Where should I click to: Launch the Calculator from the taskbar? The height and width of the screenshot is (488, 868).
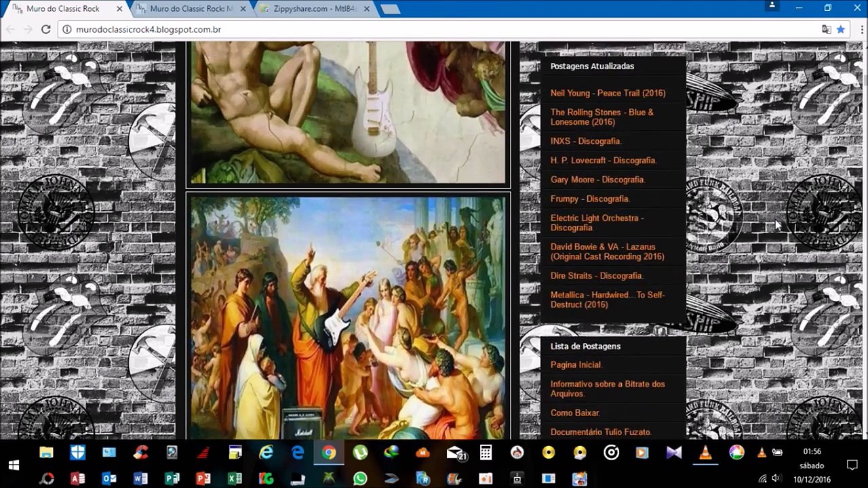pos(486,452)
